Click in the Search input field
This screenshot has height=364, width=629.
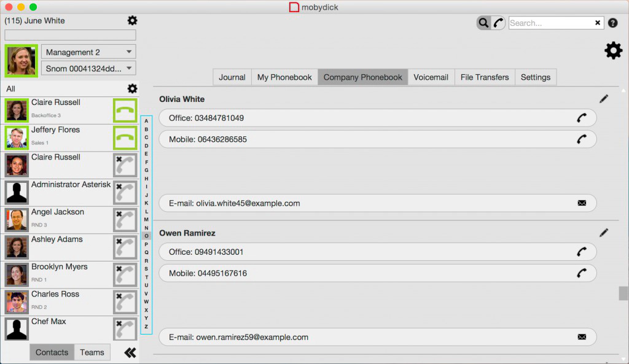click(550, 23)
